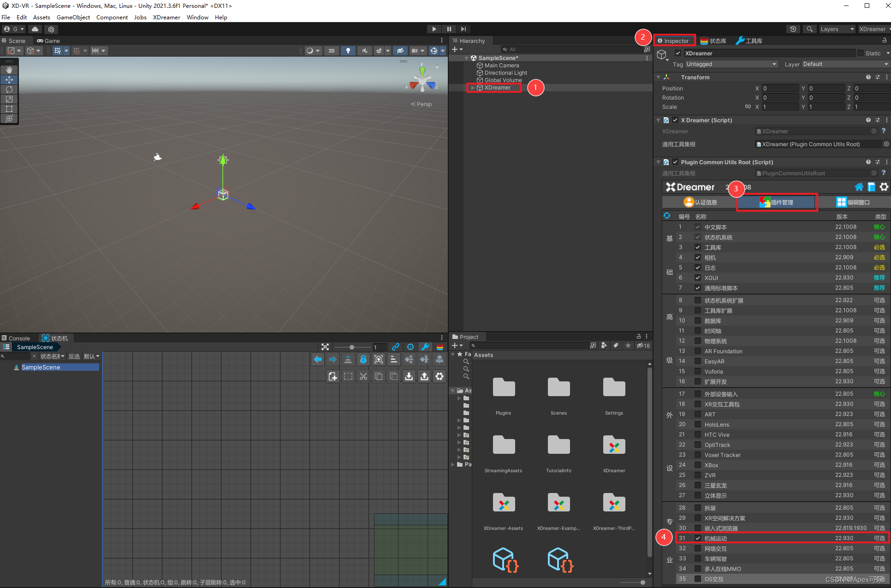The height and width of the screenshot is (588, 891).
Task: Toggle 2D scene view mode
Action: (x=331, y=51)
